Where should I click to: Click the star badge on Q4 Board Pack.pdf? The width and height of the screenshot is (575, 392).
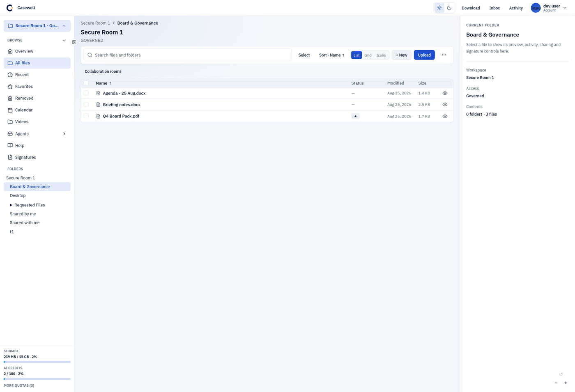(x=355, y=116)
